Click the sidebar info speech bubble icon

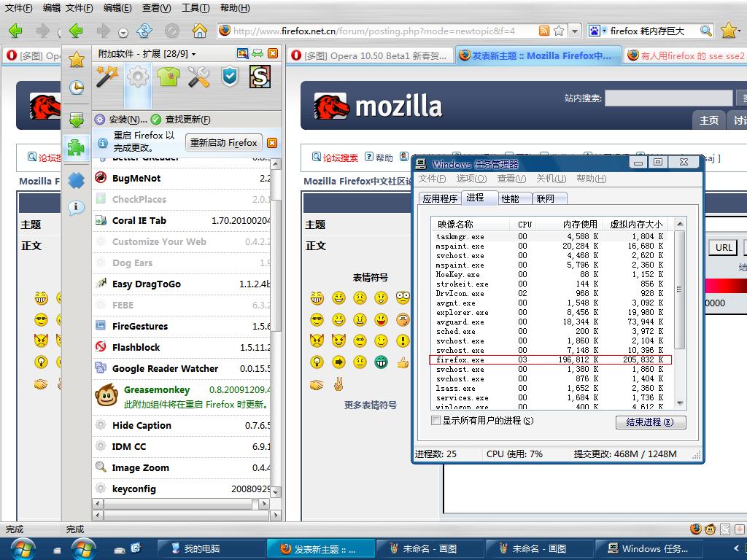pyautogui.click(x=76, y=207)
